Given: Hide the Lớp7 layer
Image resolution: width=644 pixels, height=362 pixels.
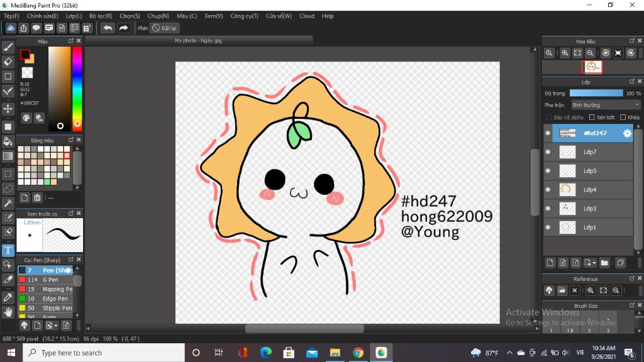Looking at the screenshot, I should (x=548, y=152).
